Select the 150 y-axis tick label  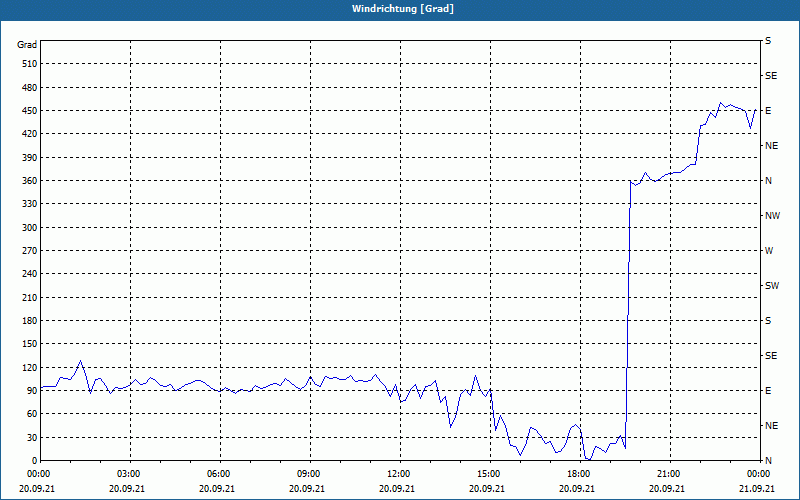[x=30, y=343]
